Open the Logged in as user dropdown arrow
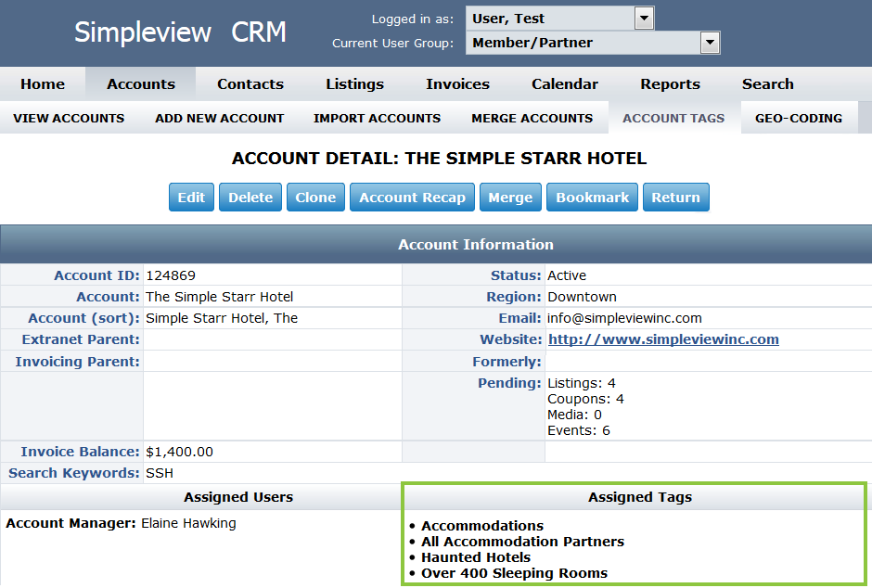This screenshot has width=872, height=588. [x=644, y=19]
